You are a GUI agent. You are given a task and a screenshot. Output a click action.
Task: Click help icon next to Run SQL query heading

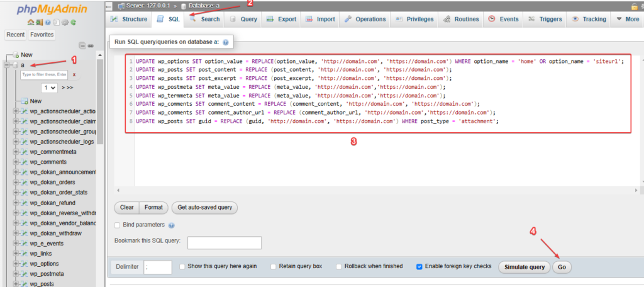coord(226,42)
